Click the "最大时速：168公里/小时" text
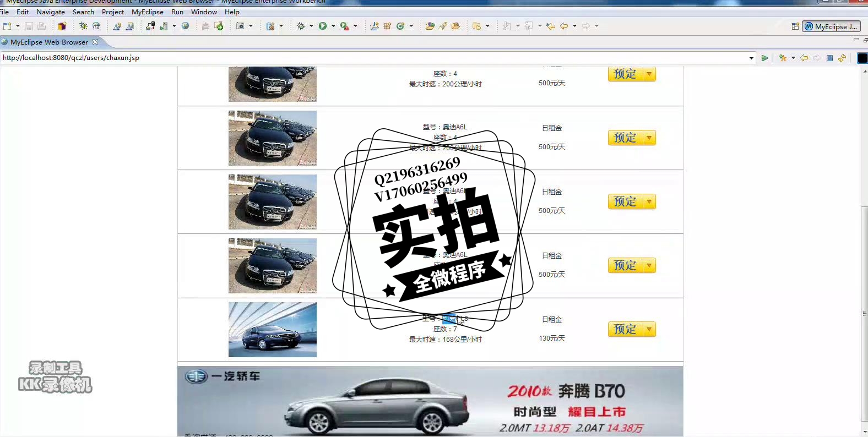 coord(445,340)
